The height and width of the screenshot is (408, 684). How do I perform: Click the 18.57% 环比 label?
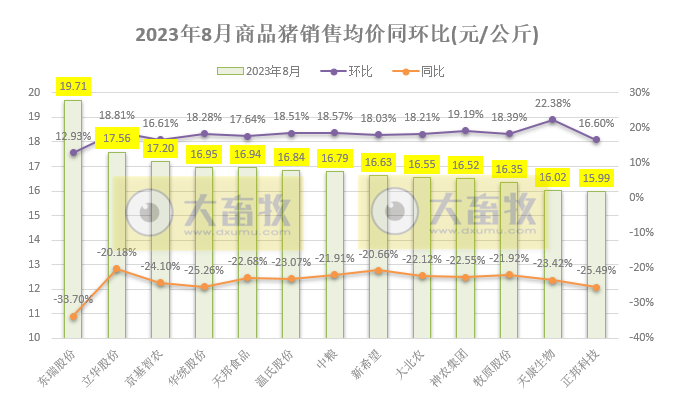click(x=335, y=117)
